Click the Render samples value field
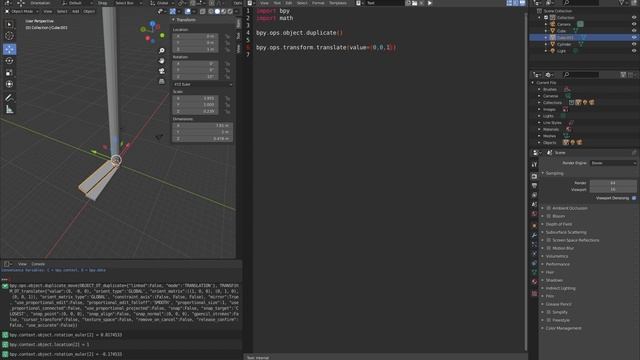The image size is (640, 360). click(613, 183)
